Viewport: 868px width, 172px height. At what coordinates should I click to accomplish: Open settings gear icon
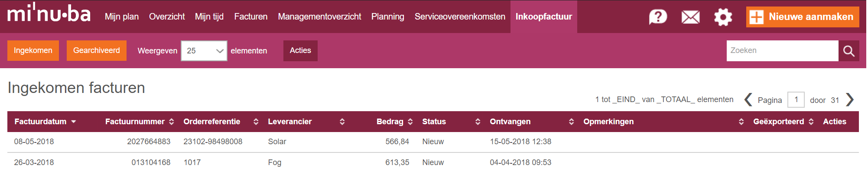tap(723, 17)
